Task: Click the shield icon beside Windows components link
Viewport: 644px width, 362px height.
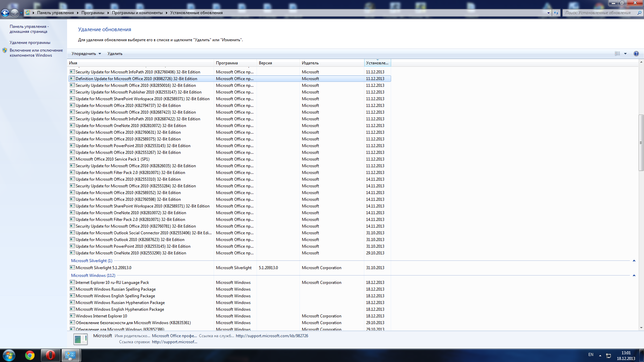Action: pyautogui.click(x=5, y=50)
